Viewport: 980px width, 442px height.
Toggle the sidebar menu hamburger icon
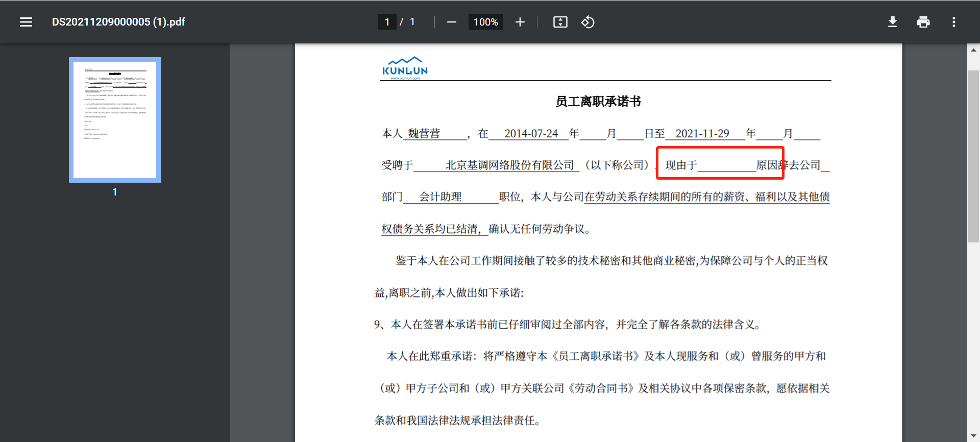click(x=26, y=22)
